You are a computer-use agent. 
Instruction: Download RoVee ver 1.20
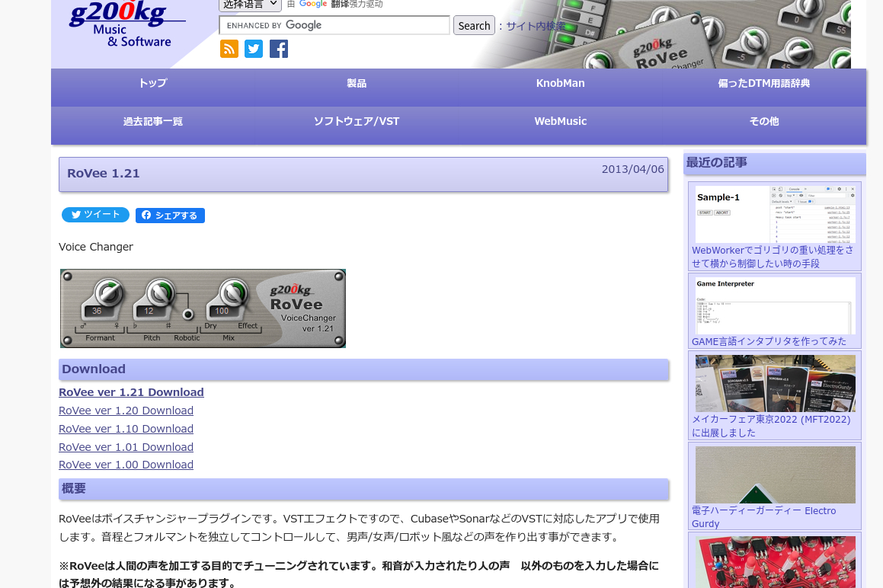(x=126, y=411)
